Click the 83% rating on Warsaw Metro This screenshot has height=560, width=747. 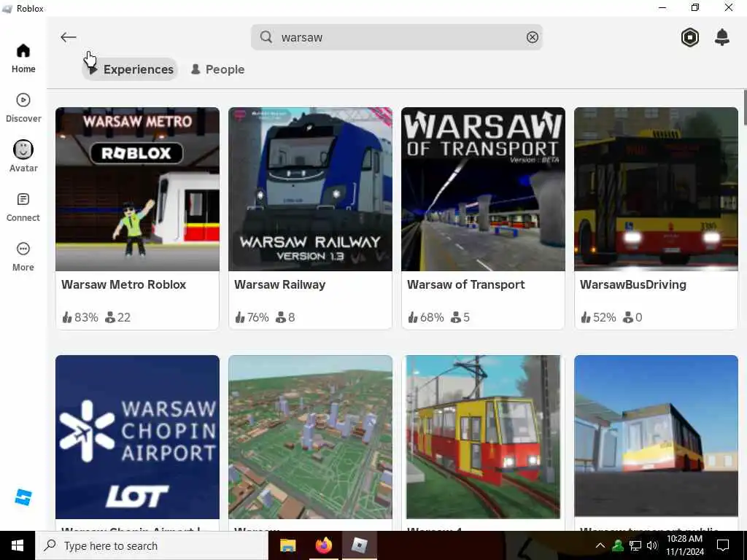pos(80,317)
